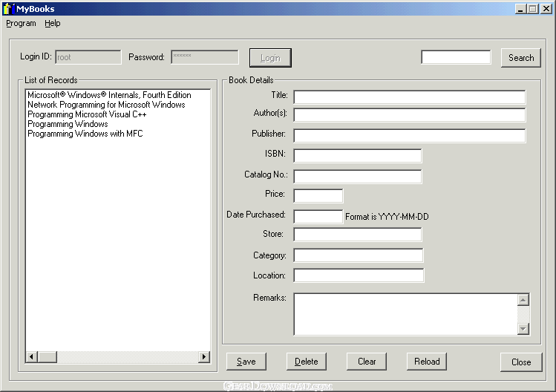This screenshot has height=392, width=556.
Task: Click the Login button
Action: point(270,58)
